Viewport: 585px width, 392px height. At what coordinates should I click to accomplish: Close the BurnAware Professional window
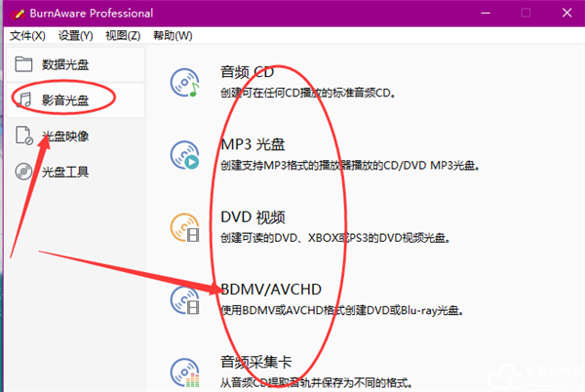pyautogui.click(x=566, y=13)
